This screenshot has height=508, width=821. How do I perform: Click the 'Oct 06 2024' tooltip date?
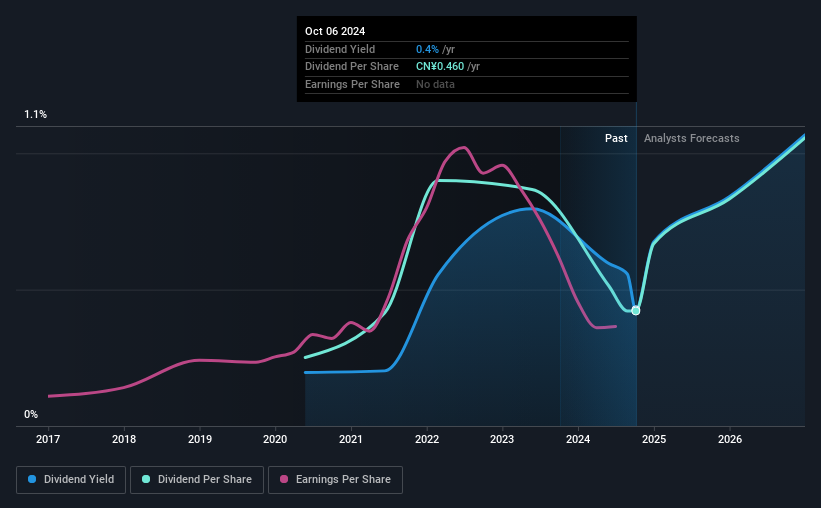point(335,31)
